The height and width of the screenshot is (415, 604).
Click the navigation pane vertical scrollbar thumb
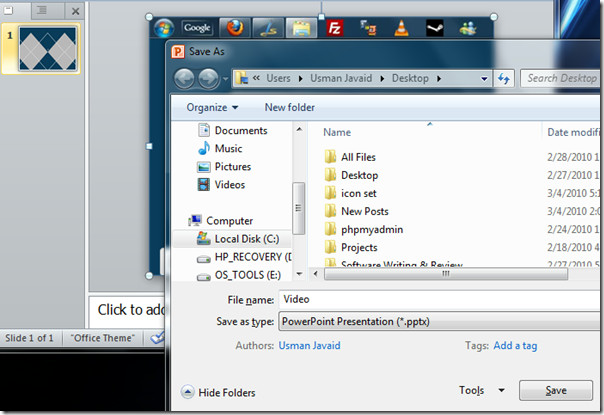pyautogui.click(x=299, y=208)
